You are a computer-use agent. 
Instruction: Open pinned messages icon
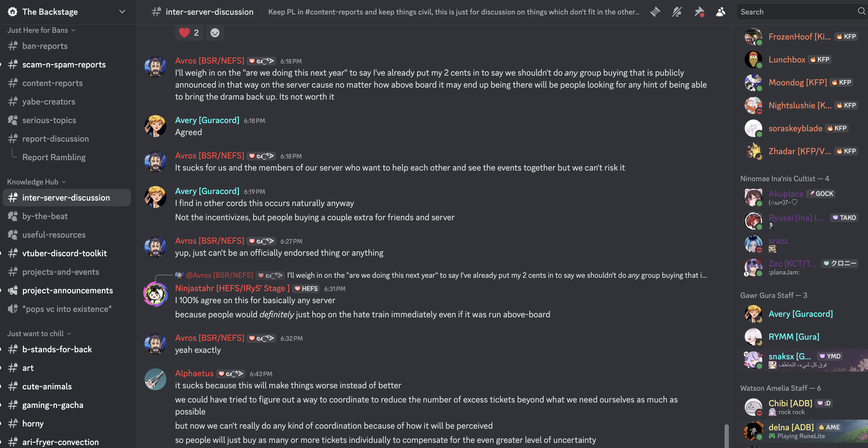tap(699, 12)
